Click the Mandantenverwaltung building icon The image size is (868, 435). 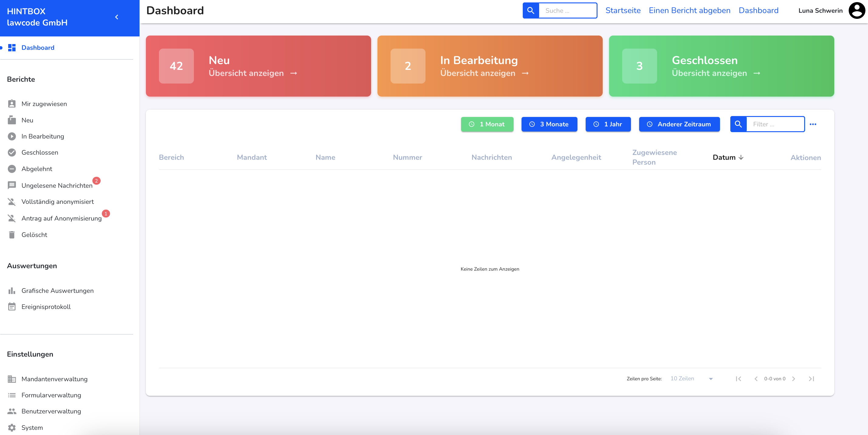(12, 379)
